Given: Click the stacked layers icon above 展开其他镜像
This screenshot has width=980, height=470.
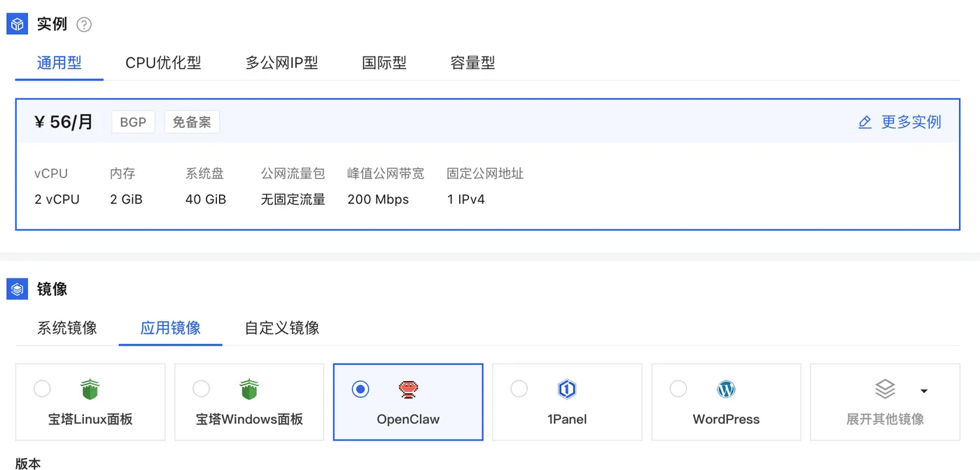Looking at the screenshot, I should point(885,389).
